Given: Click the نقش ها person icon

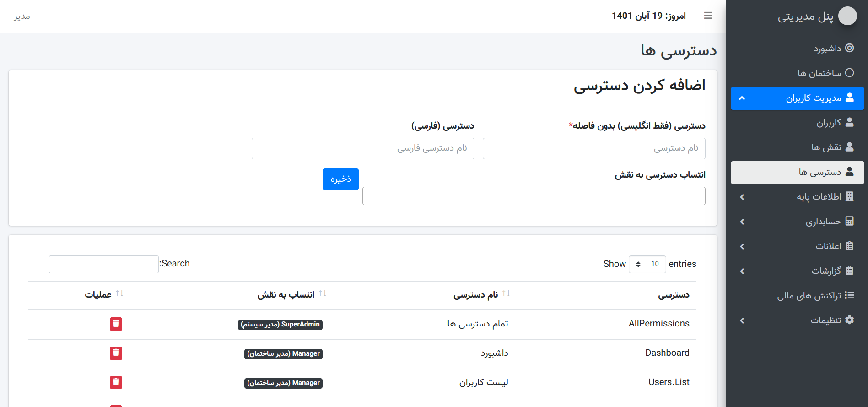Looking at the screenshot, I should point(850,147).
